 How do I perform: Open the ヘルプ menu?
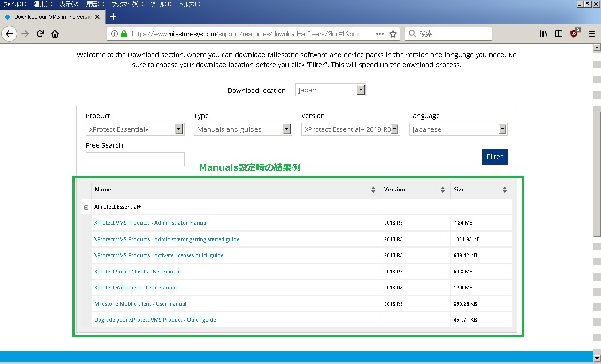(189, 4)
